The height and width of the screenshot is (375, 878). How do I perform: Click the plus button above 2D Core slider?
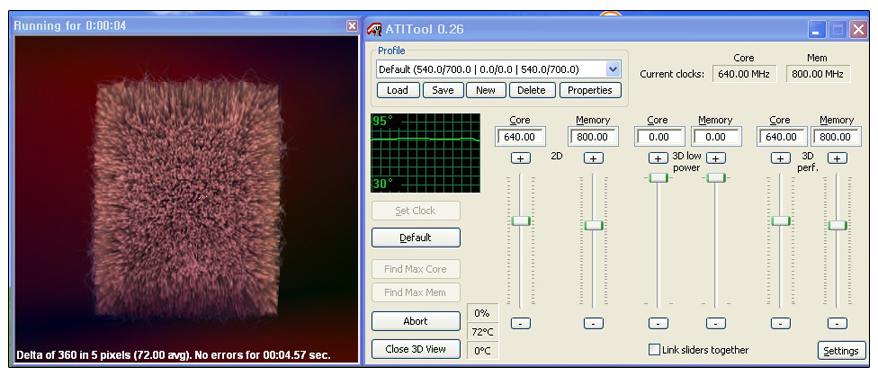[x=521, y=158]
